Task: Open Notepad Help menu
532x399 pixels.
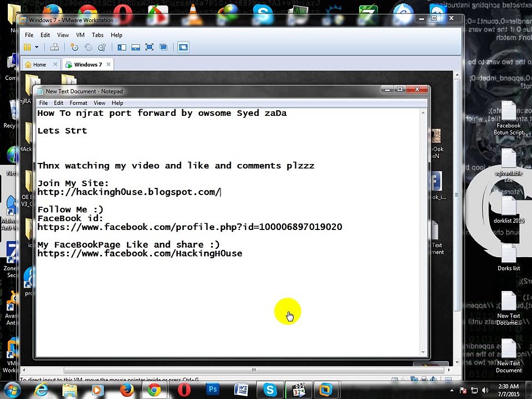Action: [117, 103]
